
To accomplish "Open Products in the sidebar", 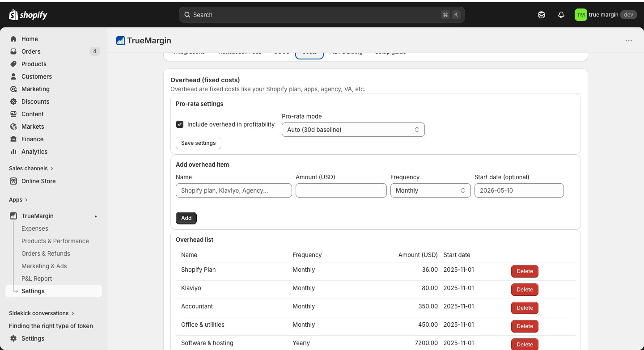I will (x=54, y=64).
